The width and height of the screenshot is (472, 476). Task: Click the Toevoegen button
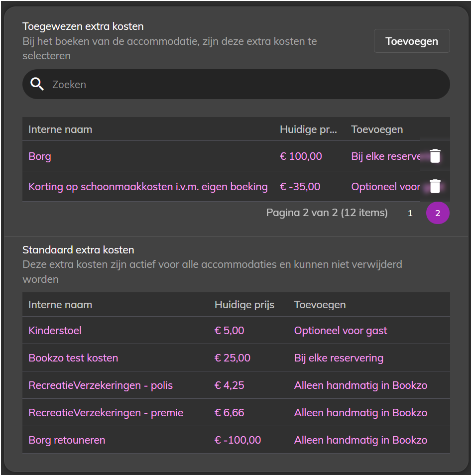pyautogui.click(x=412, y=41)
